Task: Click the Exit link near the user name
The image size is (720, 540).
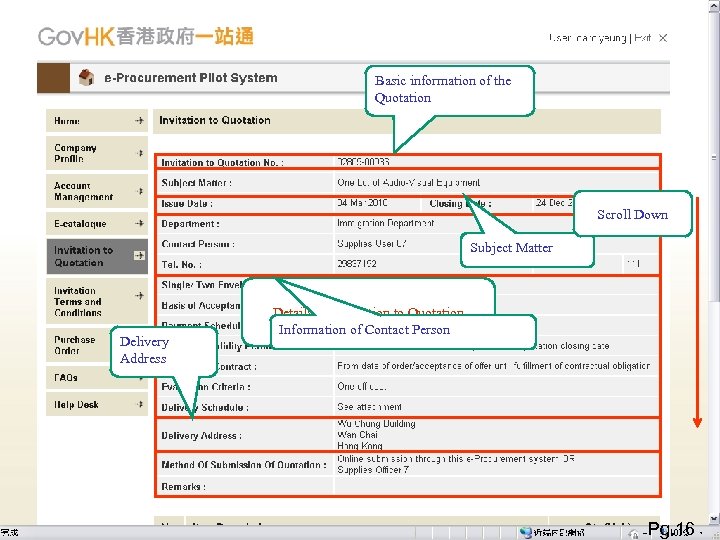Action: tap(642, 38)
